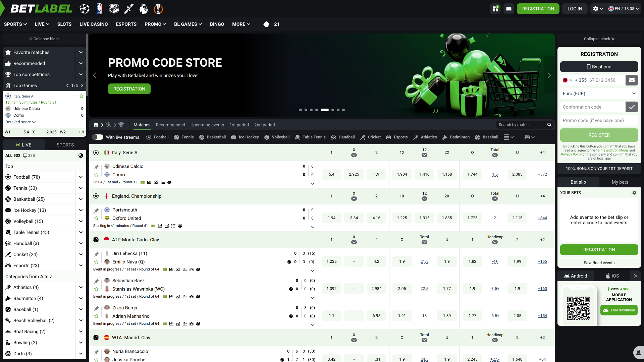This screenshot has width=644, height=362.
Task: Pin the Udinese Calcio vs Como match
Action: coord(96,167)
